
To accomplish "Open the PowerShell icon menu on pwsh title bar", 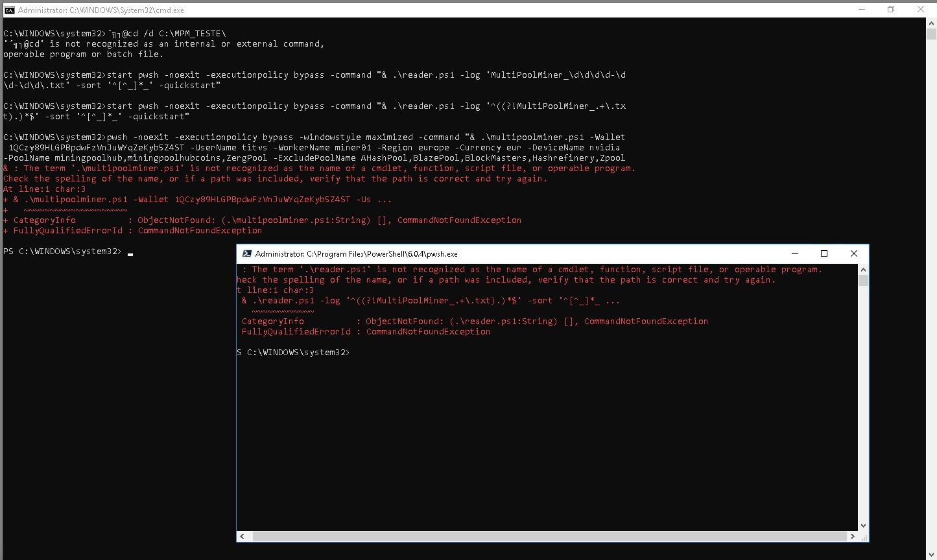I will coord(247,253).
